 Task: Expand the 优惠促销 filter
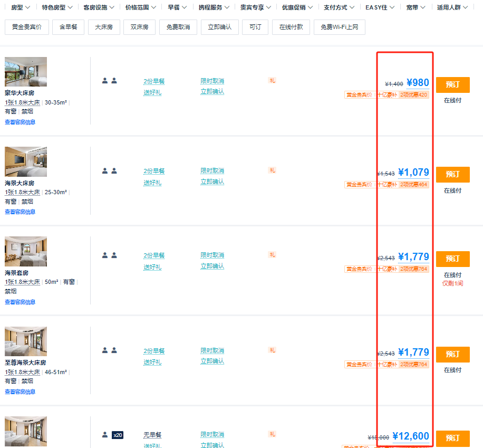click(297, 7)
